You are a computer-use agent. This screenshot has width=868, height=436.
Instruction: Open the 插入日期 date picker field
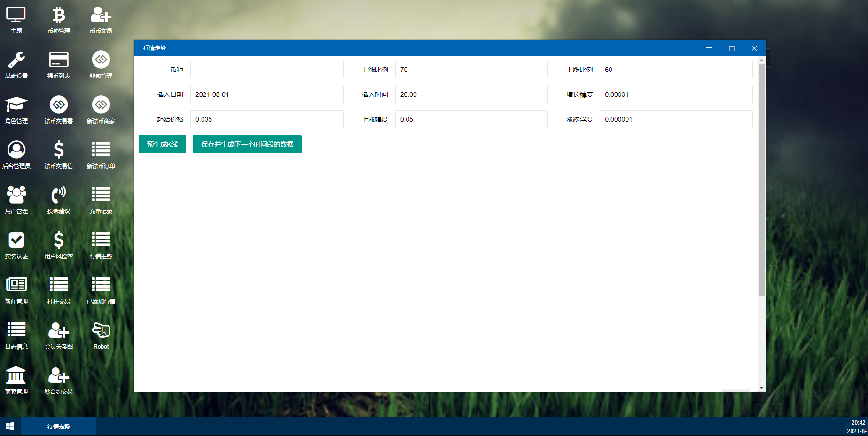coord(266,94)
